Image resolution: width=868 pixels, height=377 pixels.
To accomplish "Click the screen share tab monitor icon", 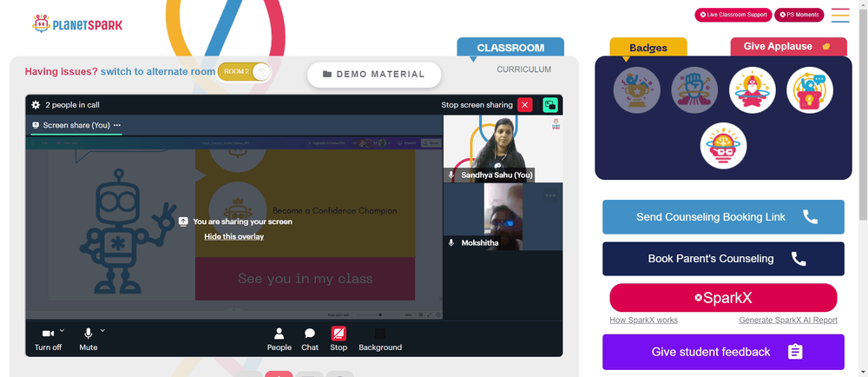I will (x=36, y=125).
